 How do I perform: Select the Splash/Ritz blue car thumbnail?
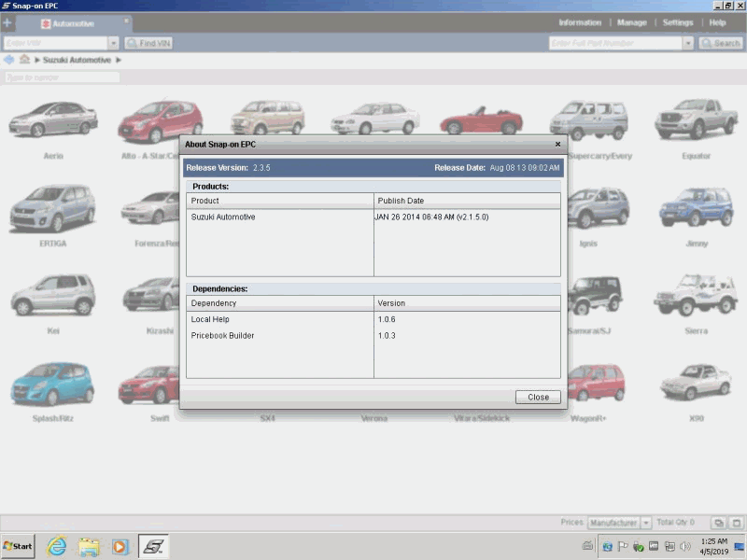[x=53, y=384]
